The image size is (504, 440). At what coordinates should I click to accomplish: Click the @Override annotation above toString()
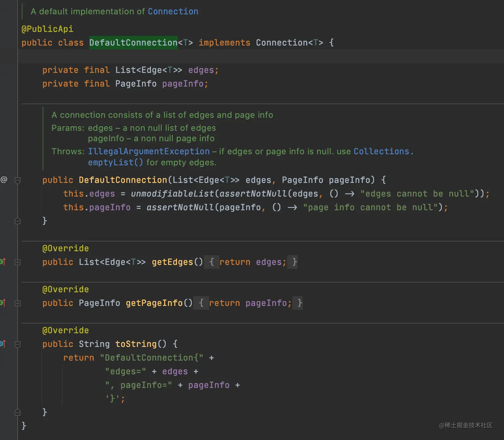click(66, 330)
